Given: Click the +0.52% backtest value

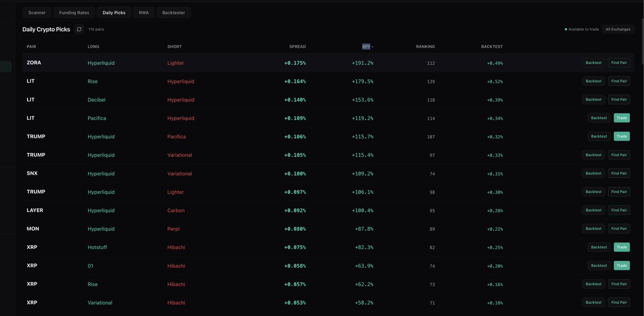Looking at the screenshot, I should coord(495,82).
